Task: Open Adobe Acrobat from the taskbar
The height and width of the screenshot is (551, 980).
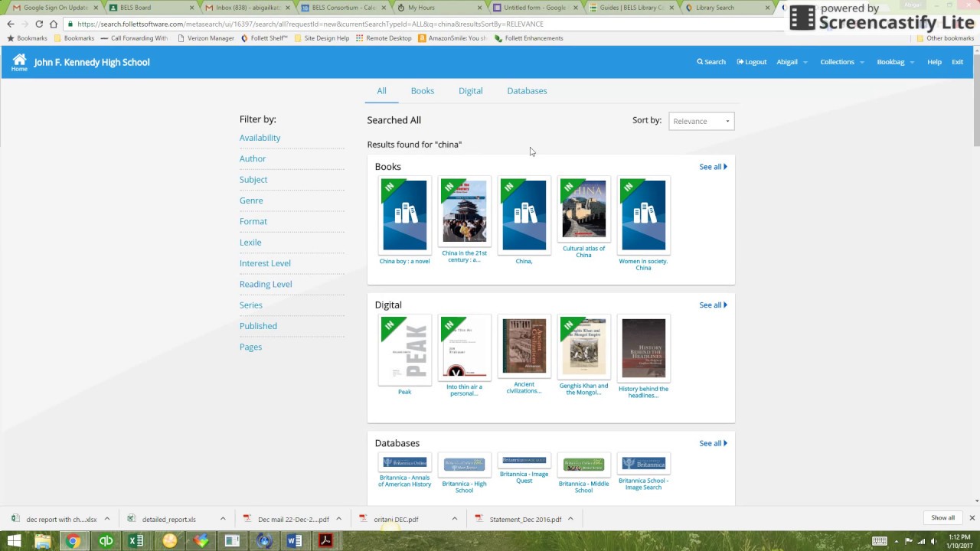Action: (x=325, y=541)
